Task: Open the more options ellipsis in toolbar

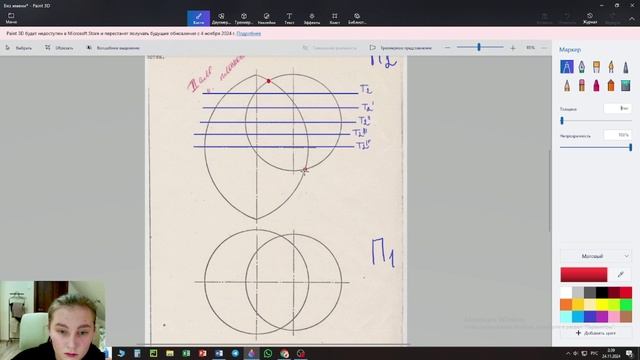Action: pos(544,48)
